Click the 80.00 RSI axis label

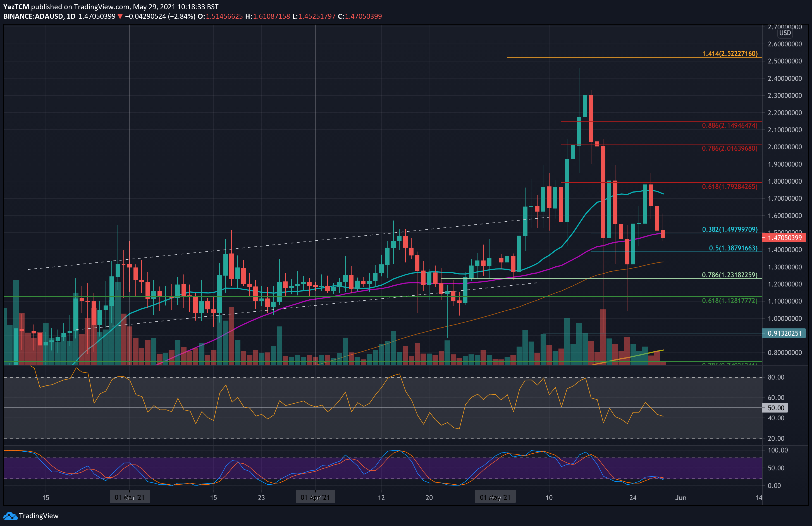pyautogui.click(x=776, y=377)
